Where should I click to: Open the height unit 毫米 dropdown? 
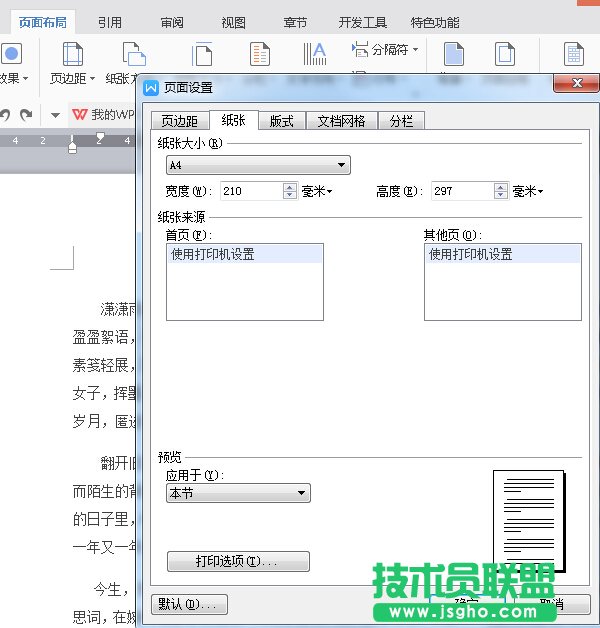(x=527, y=191)
